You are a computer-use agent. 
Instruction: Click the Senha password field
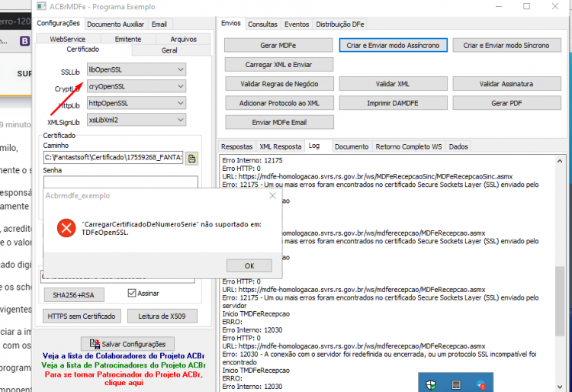click(x=121, y=182)
